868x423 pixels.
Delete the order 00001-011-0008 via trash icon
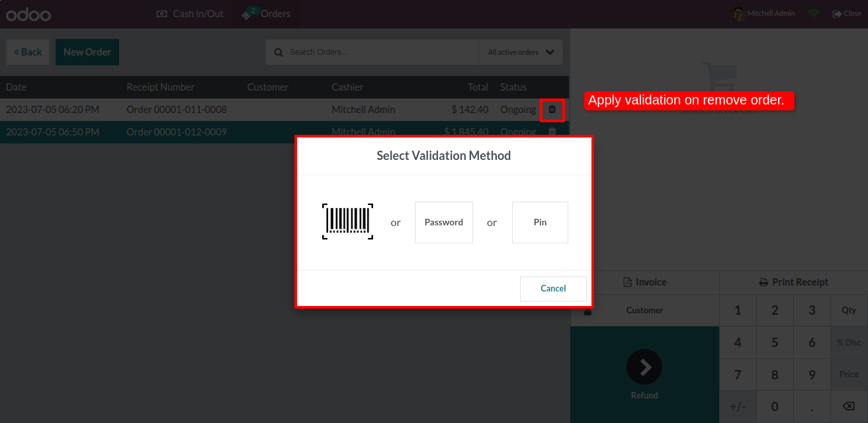tap(552, 109)
